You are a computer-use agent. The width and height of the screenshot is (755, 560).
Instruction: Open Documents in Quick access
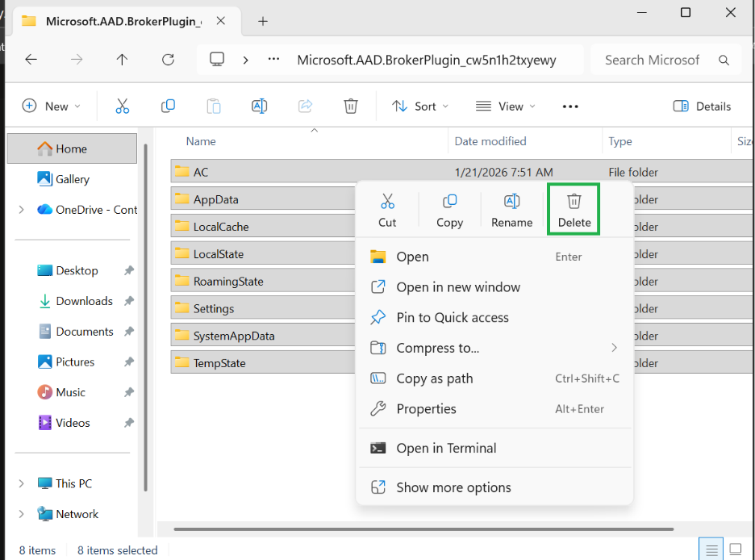tap(72, 332)
